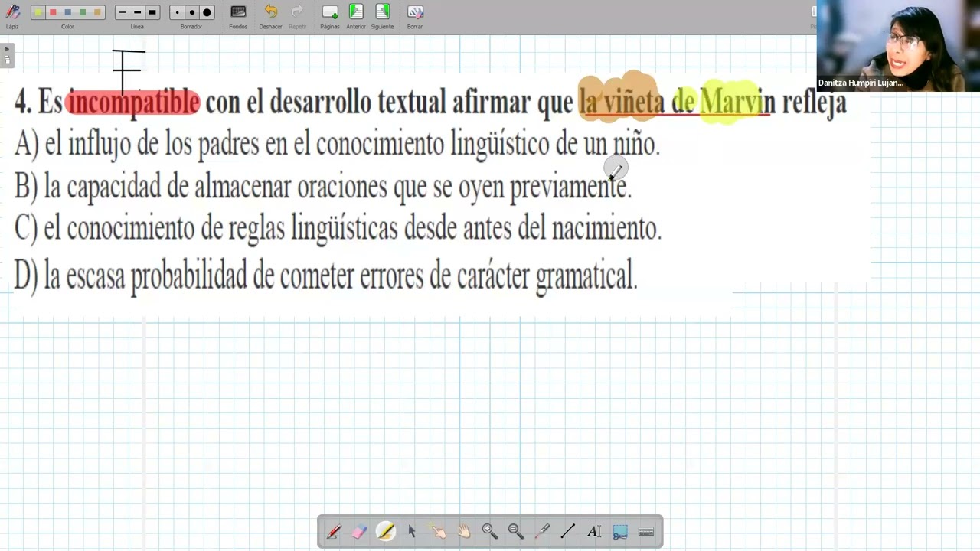The image size is (980, 551).
Task: Select the arrow pointer tool
Action: pyautogui.click(x=411, y=531)
